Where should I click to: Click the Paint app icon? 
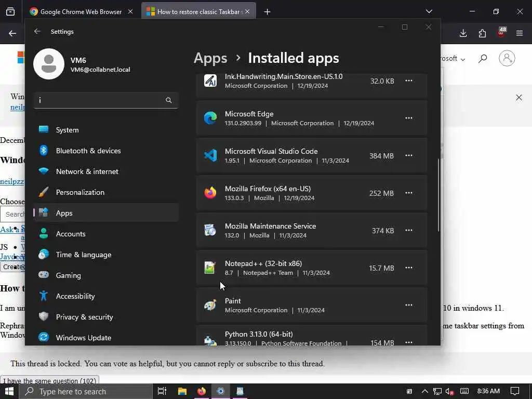210,305
